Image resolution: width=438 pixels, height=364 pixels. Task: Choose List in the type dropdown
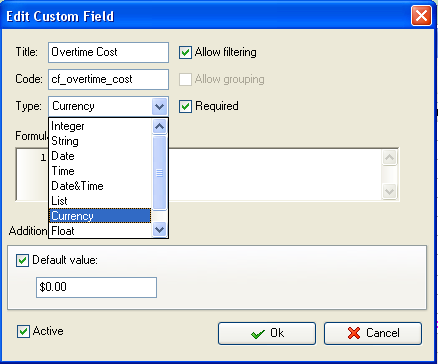point(100,201)
